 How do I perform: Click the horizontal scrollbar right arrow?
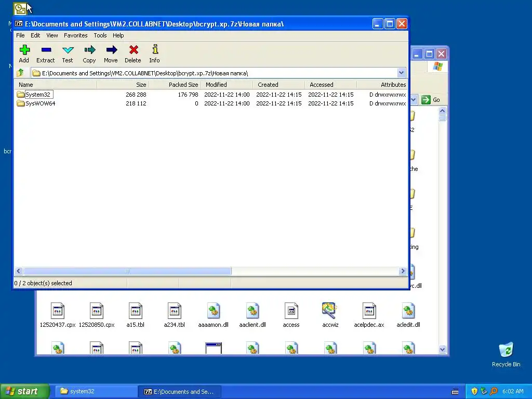pos(403,271)
